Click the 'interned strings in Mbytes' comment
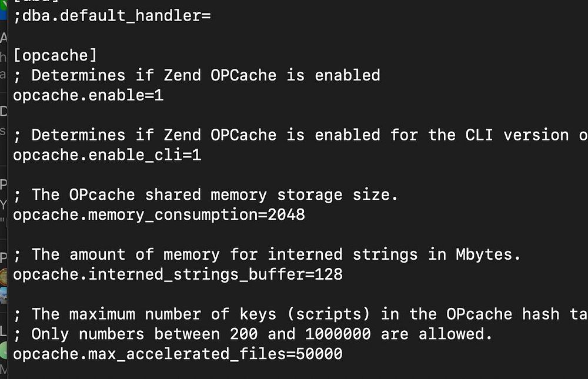This screenshot has height=379, width=588. coord(267,254)
